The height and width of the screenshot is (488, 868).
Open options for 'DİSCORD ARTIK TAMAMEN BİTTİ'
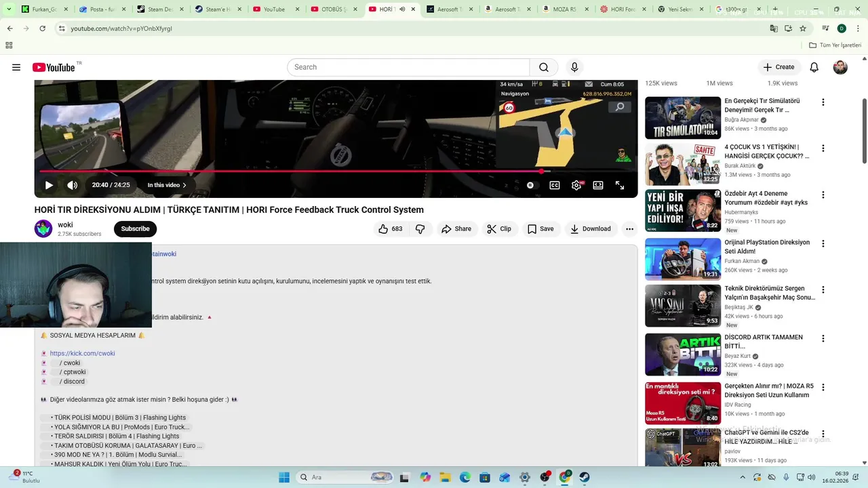tap(823, 339)
